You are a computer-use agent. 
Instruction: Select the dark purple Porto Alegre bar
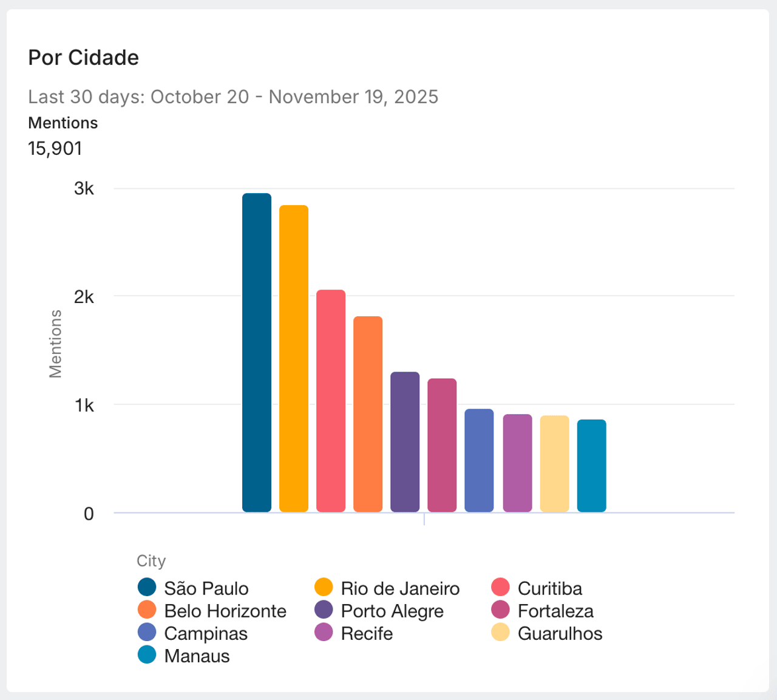tap(405, 442)
